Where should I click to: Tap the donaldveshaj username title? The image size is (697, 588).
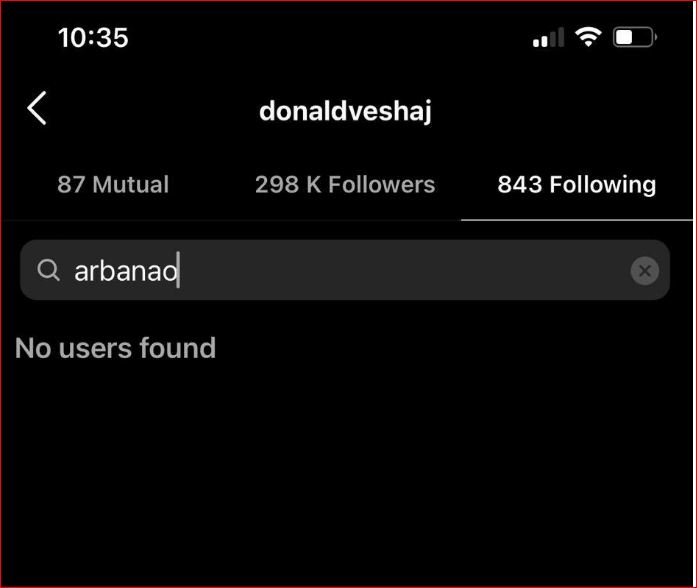pyautogui.click(x=345, y=111)
